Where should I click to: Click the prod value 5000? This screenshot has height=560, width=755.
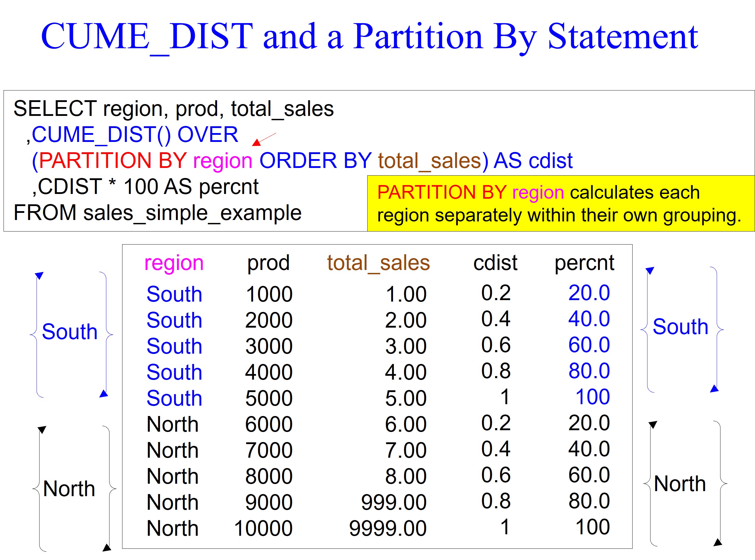269,398
